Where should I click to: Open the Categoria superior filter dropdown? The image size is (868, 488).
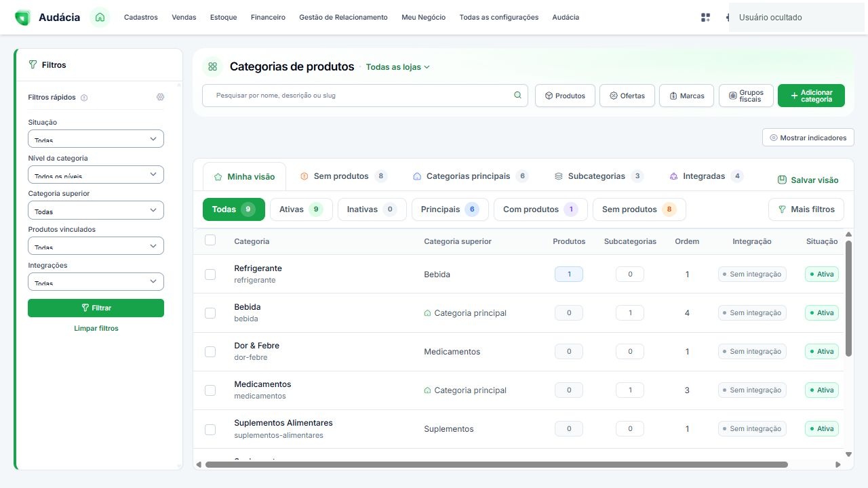[x=96, y=210]
